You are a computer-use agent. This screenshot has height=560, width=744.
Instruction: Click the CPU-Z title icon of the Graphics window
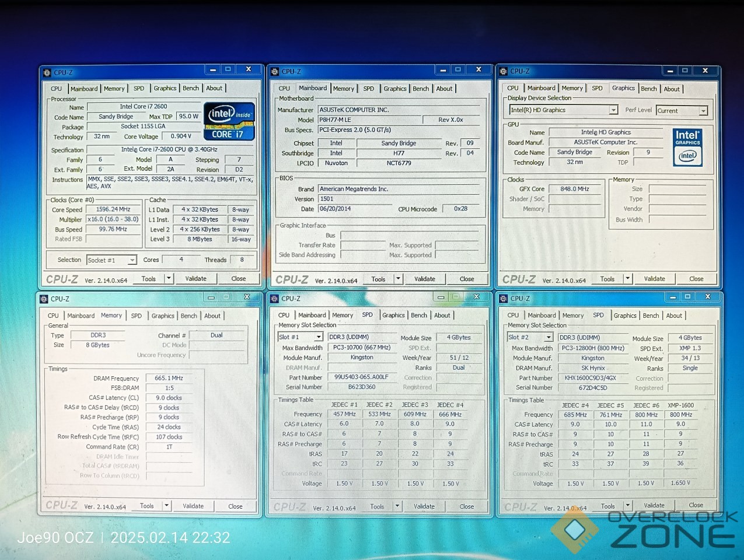[x=504, y=71]
